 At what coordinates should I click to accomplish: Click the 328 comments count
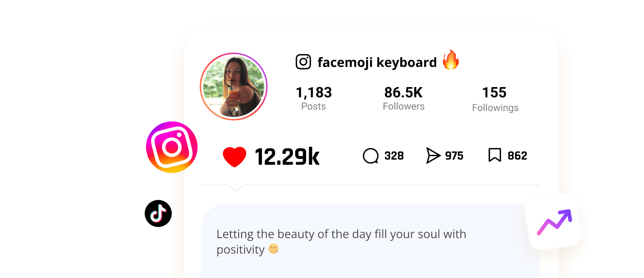(394, 156)
